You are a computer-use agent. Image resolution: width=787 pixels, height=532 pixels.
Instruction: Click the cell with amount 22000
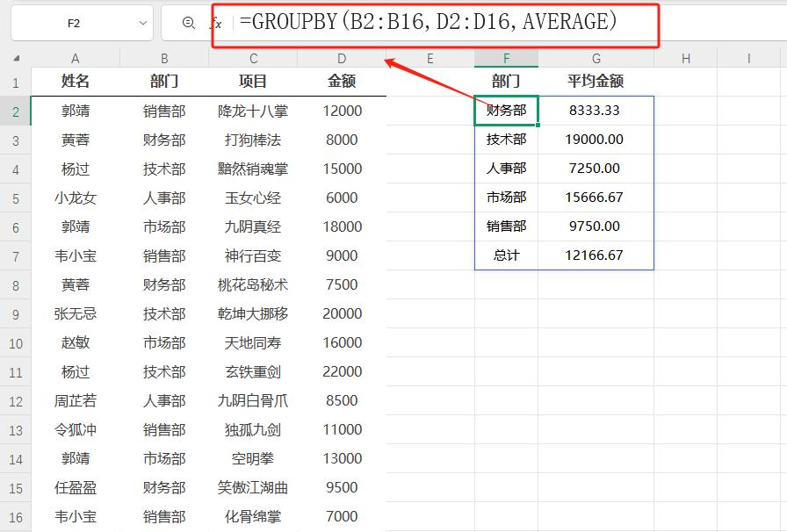point(342,372)
